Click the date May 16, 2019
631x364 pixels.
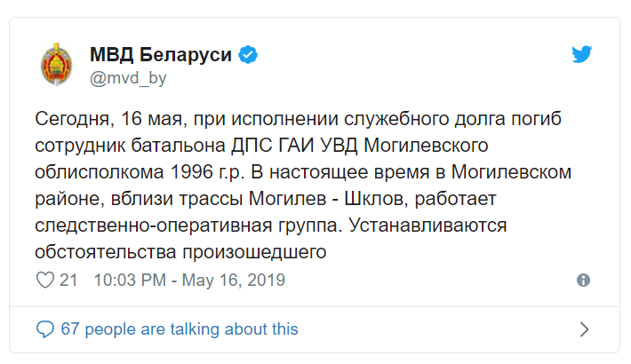(x=234, y=280)
